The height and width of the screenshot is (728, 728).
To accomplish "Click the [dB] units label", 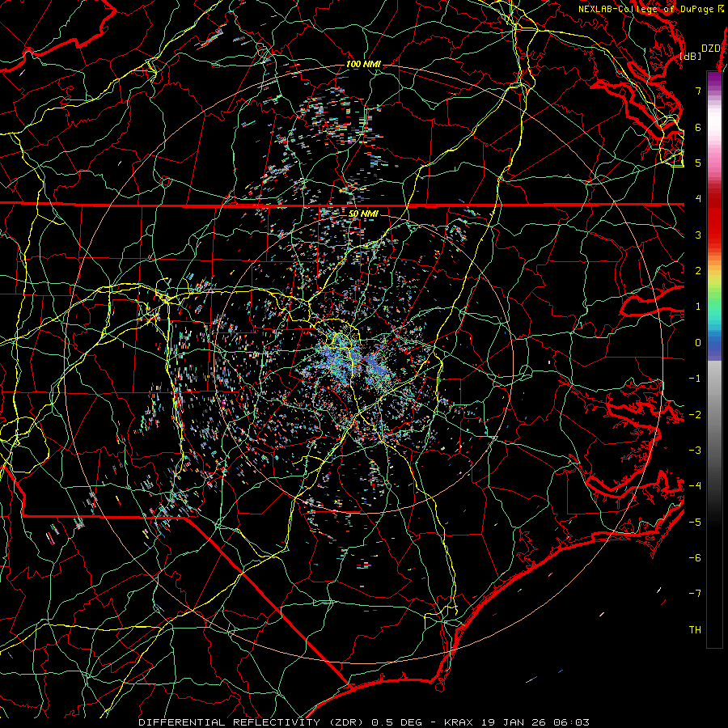I will click(x=691, y=56).
